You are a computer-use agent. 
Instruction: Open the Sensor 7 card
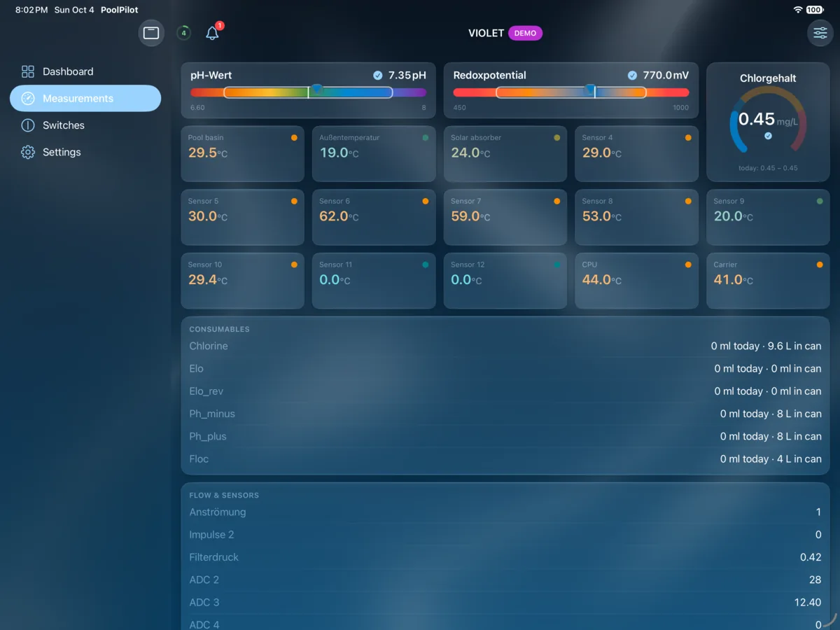click(505, 217)
